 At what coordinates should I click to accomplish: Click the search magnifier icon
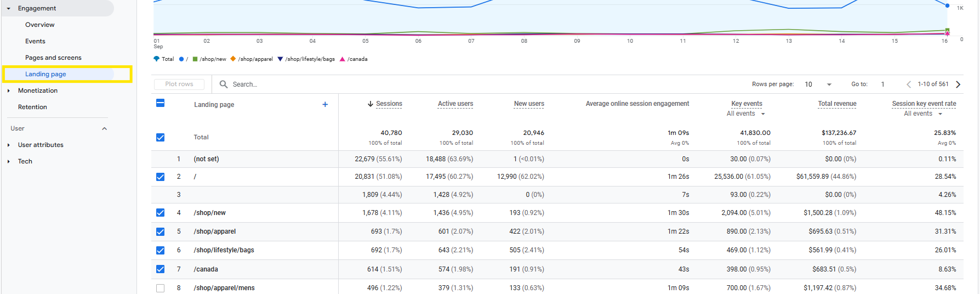(224, 84)
